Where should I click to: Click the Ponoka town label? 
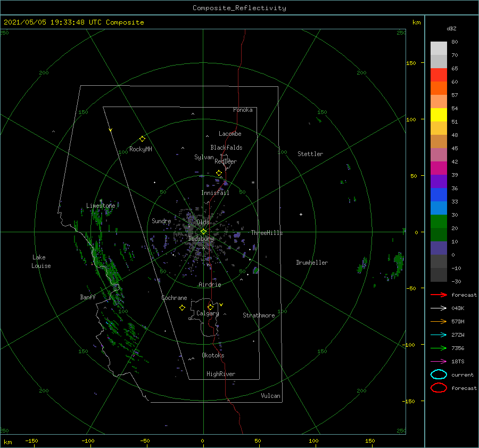pyautogui.click(x=243, y=110)
